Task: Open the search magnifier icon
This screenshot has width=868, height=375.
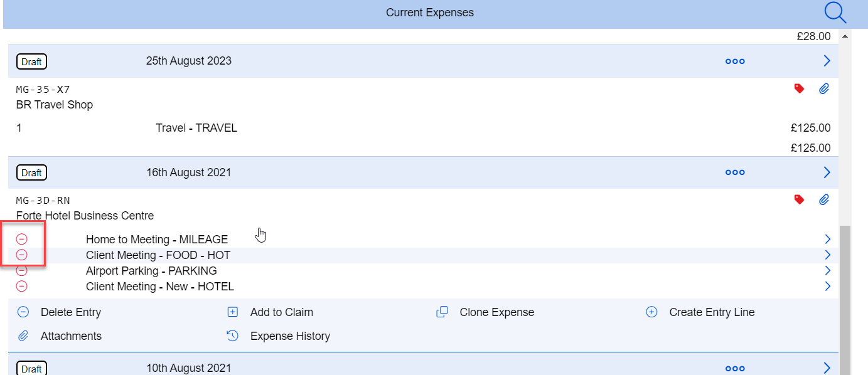Action: coord(835,13)
